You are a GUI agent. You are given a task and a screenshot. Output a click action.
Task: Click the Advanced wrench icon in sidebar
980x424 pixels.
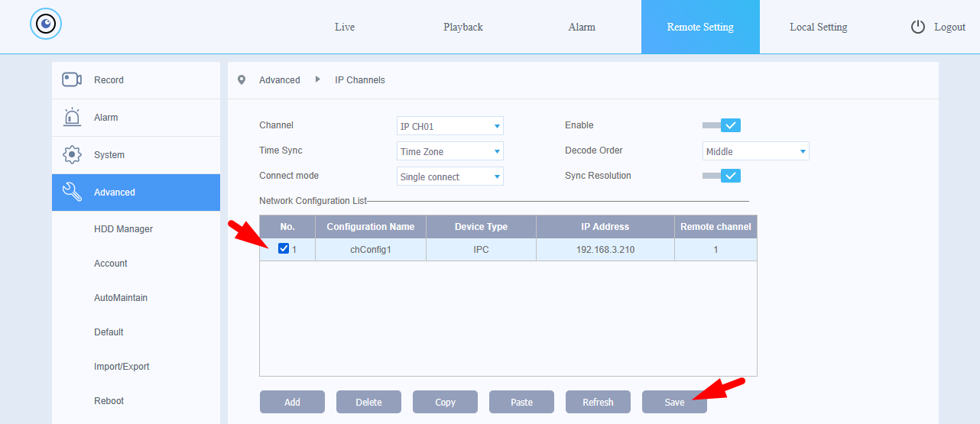pos(72,192)
